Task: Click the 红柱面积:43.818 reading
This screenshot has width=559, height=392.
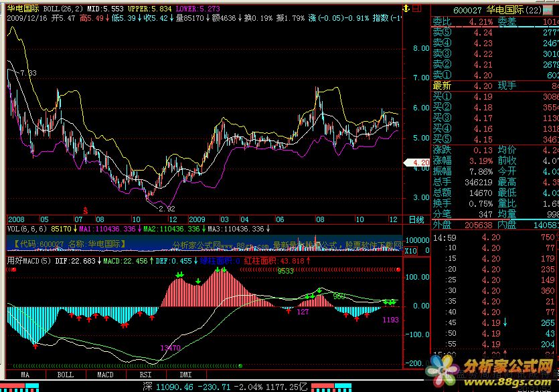Action: (274, 261)
